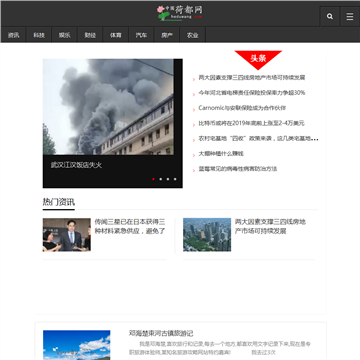The width and height of the screenshot is (360, 360).
Task: Open the 汽车 navigation tab
Action: (x=141, y=35)
